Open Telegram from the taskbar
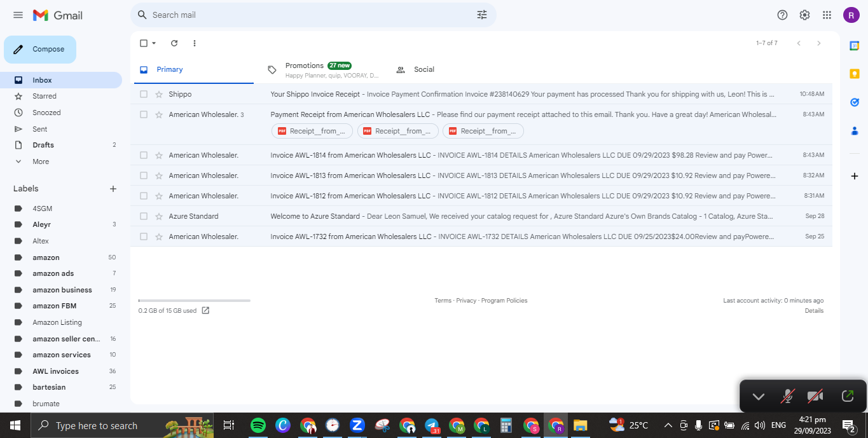 tap(432, 425)
